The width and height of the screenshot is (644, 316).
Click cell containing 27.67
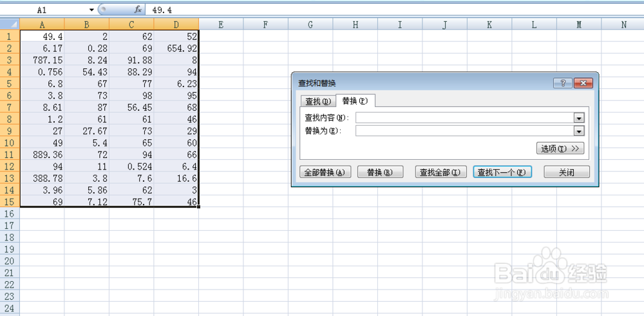(x=87, y=131)
